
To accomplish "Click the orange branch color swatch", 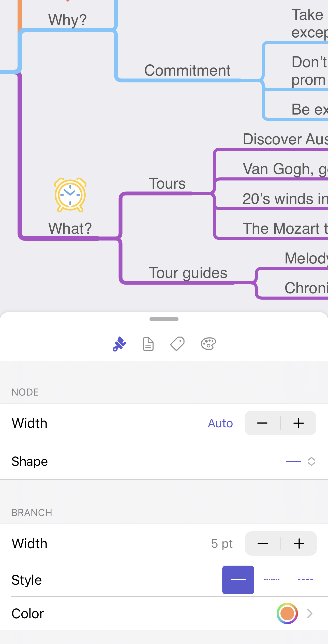I will tap(287, 613).
